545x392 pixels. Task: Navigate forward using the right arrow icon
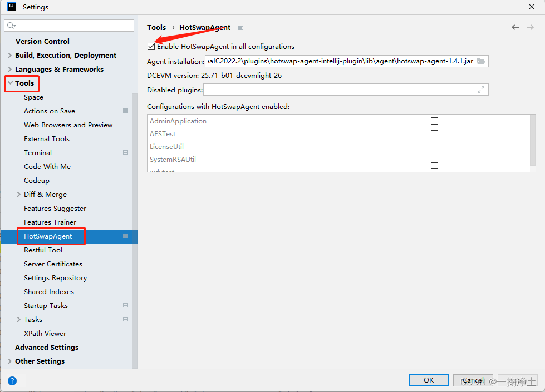[x=531, y=27]
